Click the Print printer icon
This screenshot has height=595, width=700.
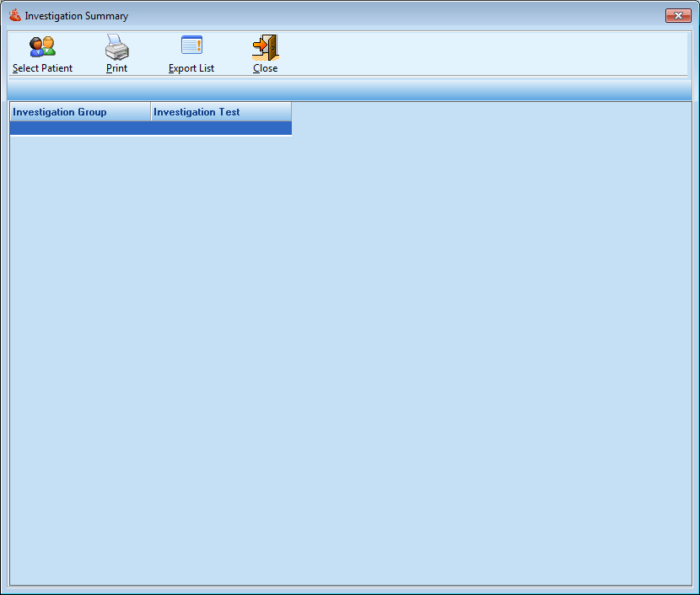pyautogui.click(x=116, y=46)
